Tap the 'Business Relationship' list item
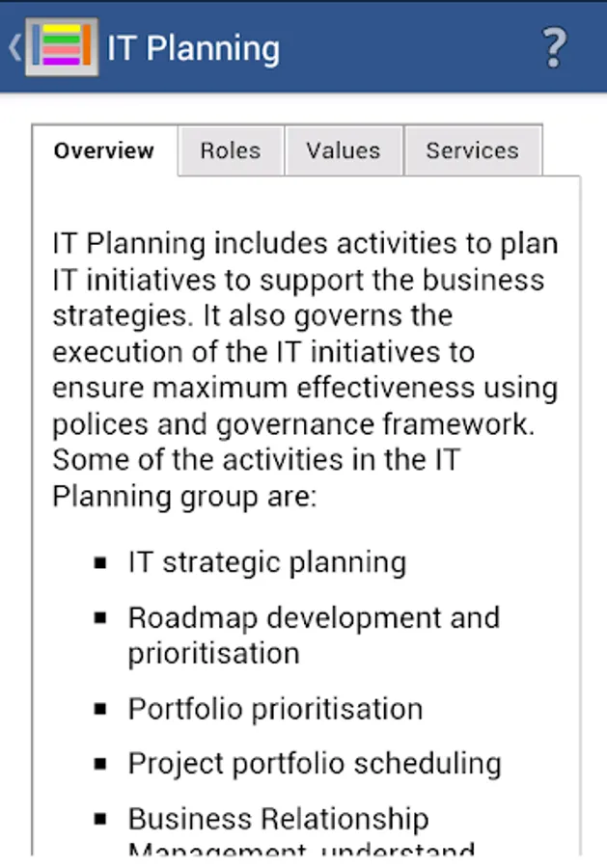 pos(279,819)
